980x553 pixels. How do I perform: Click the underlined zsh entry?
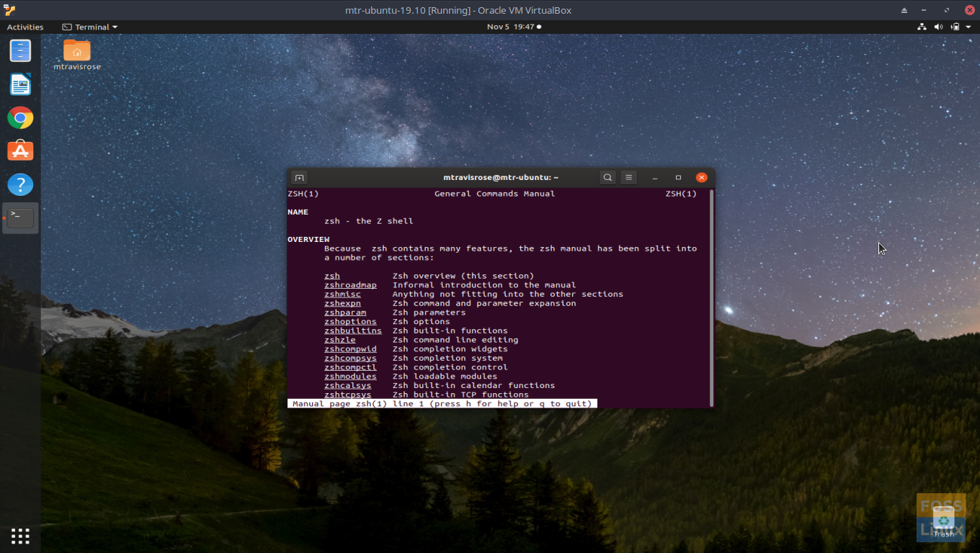(332, 276)
